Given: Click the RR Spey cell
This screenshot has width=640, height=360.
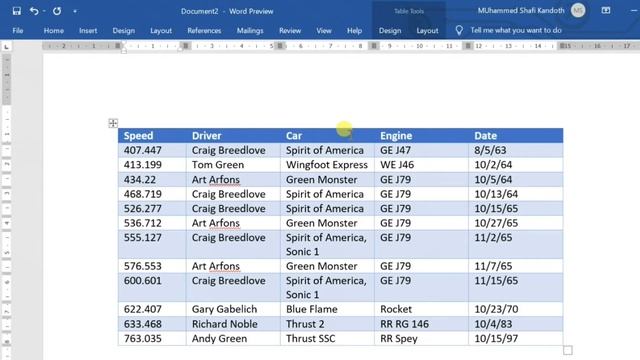Looking at the screenshot, I should [421, 338].
